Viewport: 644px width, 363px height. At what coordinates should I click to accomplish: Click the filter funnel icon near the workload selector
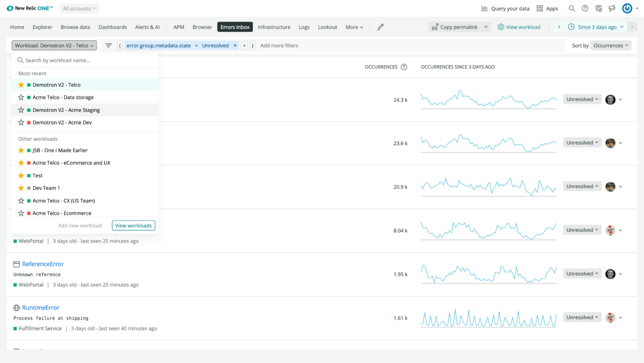[108, 45]
